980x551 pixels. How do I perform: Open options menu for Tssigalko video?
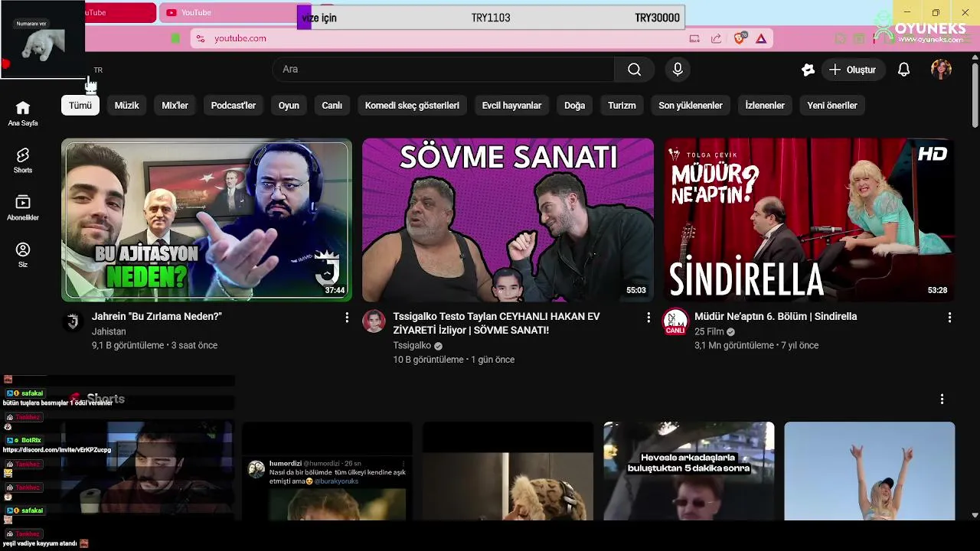(x=648, y=317)
